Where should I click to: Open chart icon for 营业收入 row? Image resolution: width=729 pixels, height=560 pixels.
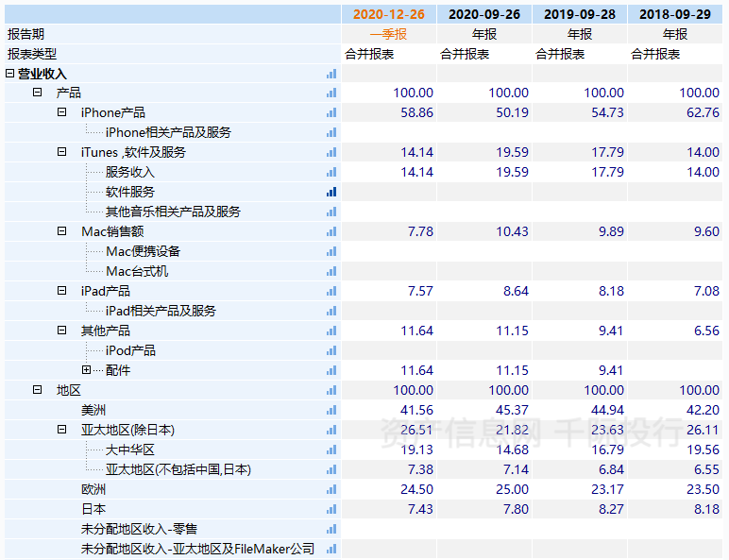click(x=331, y=74)
